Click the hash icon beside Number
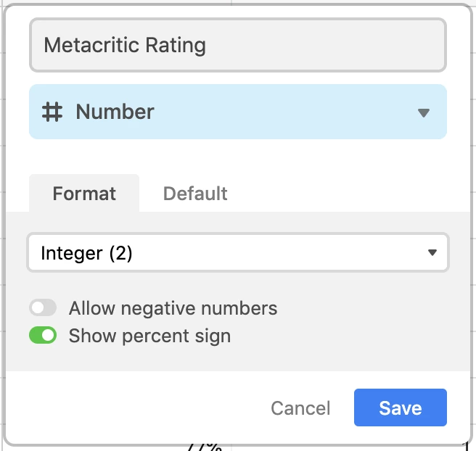The width and height of the screenshot is (476, 451). point(52,112)
